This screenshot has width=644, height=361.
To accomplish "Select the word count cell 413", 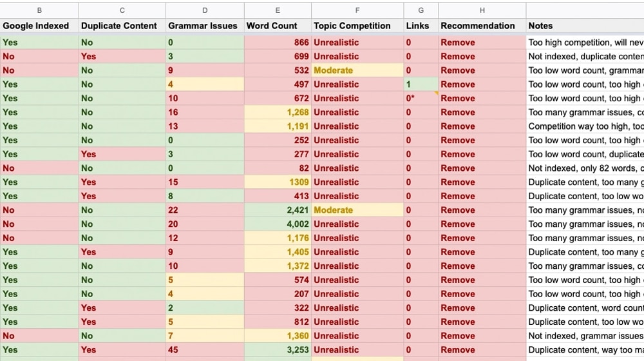I will pyautogui.click(x=278, y=196).
